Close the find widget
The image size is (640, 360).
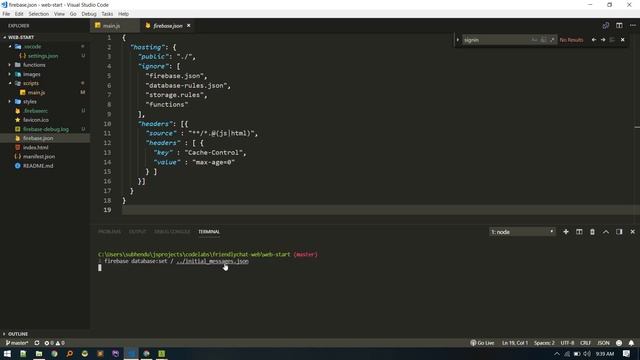click(x=622, y=40)
